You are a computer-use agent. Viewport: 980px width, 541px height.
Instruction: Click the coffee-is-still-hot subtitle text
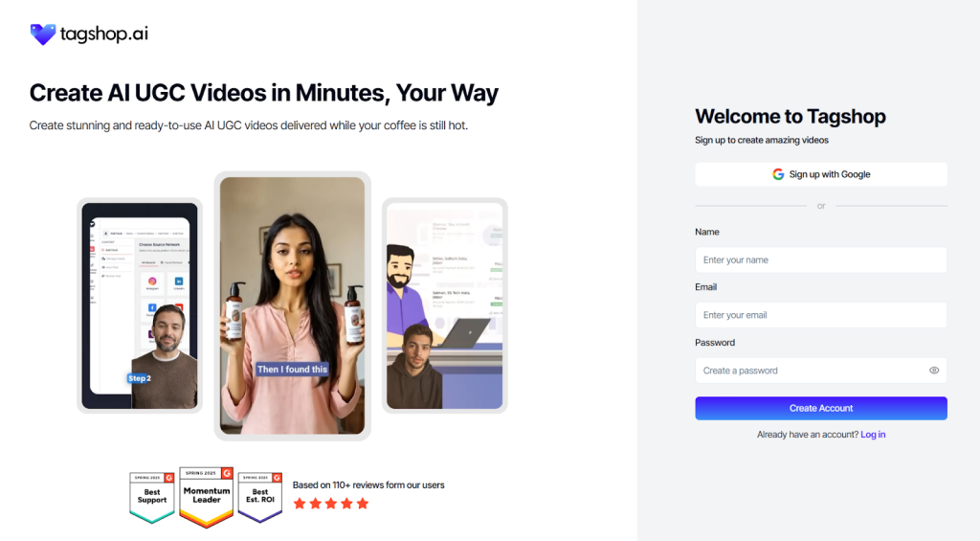[x=248, y=125]
